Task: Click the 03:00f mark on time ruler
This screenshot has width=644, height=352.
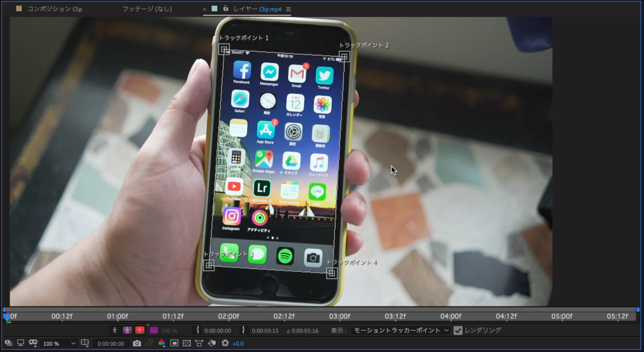Action: 340,316
